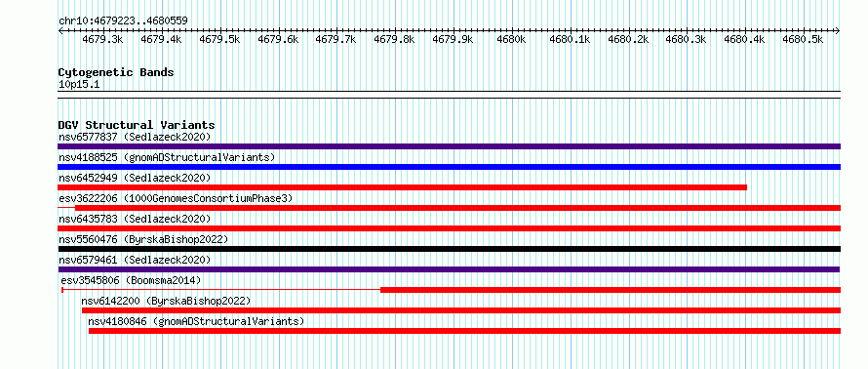Open nsv6142200 (ByrskaBishop2022) label
Screen dimensions: 868x369
[166, 301]
